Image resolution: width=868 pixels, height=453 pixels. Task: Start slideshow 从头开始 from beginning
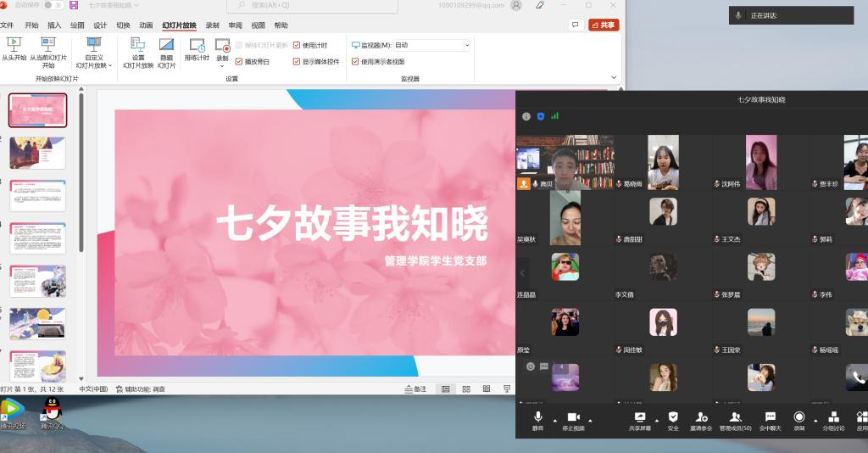click(14, 49)
